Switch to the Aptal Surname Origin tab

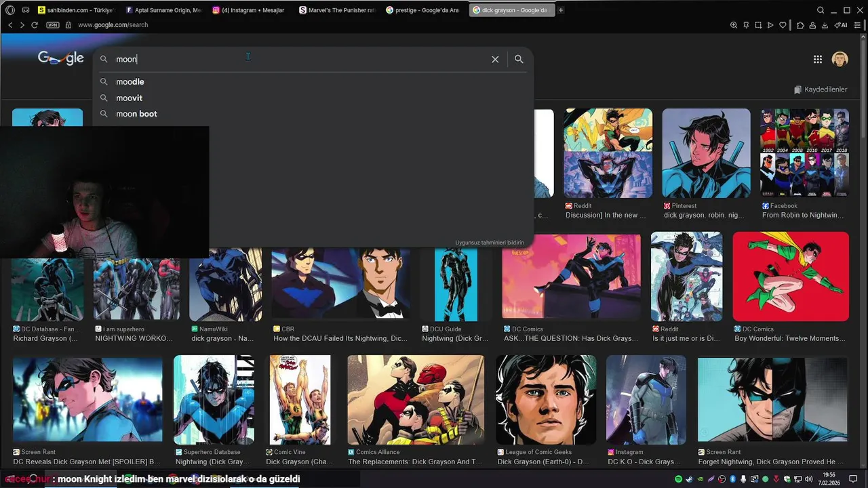click(x=163, y=10)
